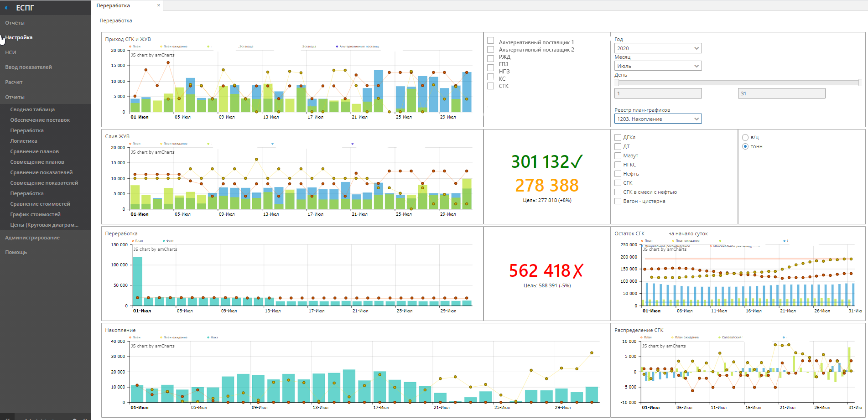Open the Месяц dropdown showing Июль

pyautogui.click(x=658, y=66)
